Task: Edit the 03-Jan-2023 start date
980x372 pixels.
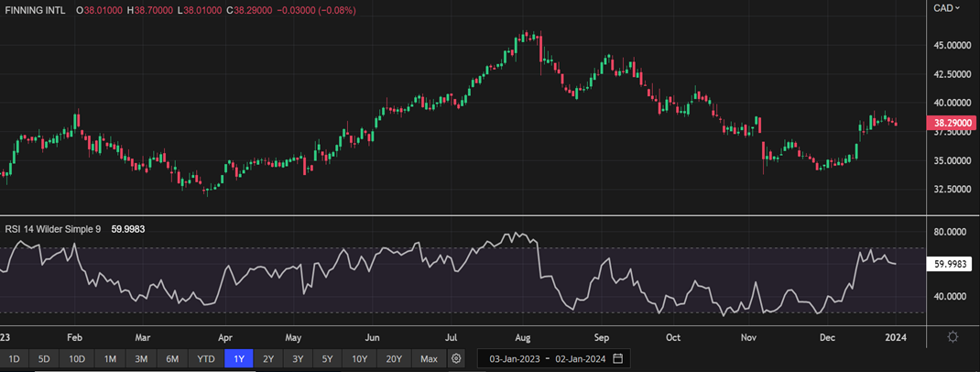Action: (514, 359)
